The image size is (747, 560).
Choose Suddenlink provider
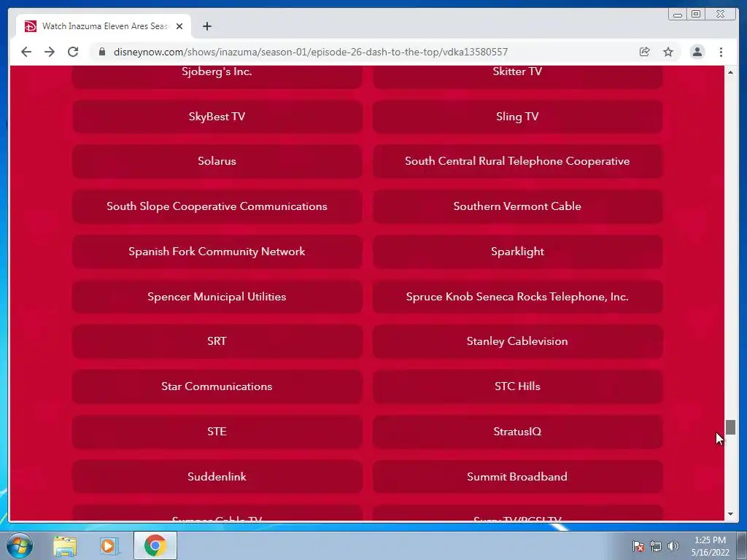coord(217,477)
